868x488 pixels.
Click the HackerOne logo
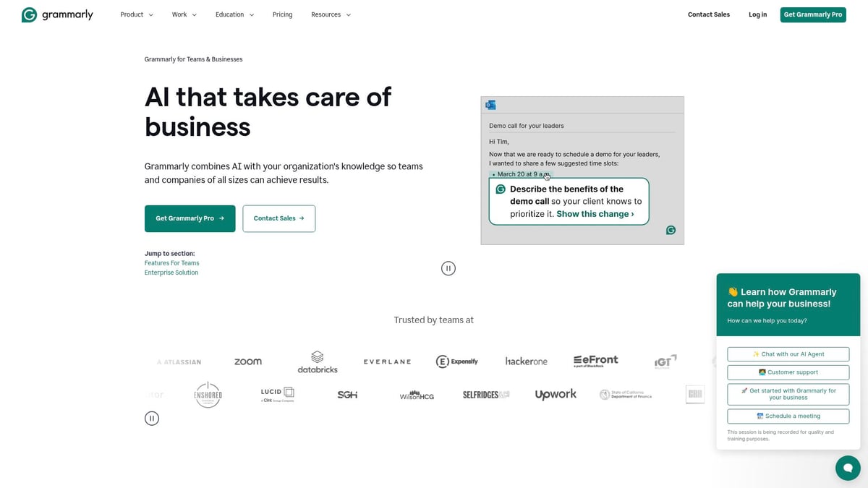[526, 361]
